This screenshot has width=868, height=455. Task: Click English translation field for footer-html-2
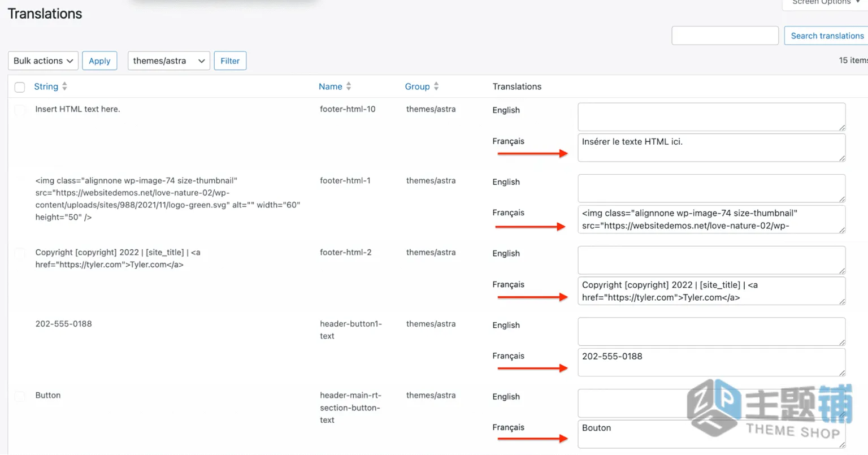(711, 260)
